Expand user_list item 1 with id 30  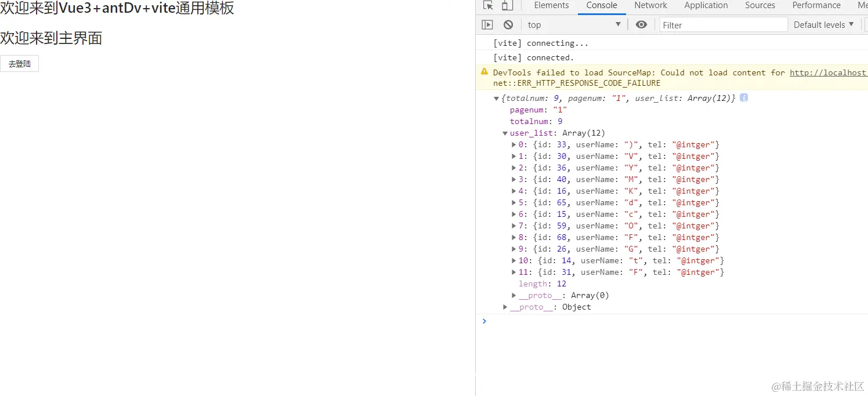click(x=514, y=156)
